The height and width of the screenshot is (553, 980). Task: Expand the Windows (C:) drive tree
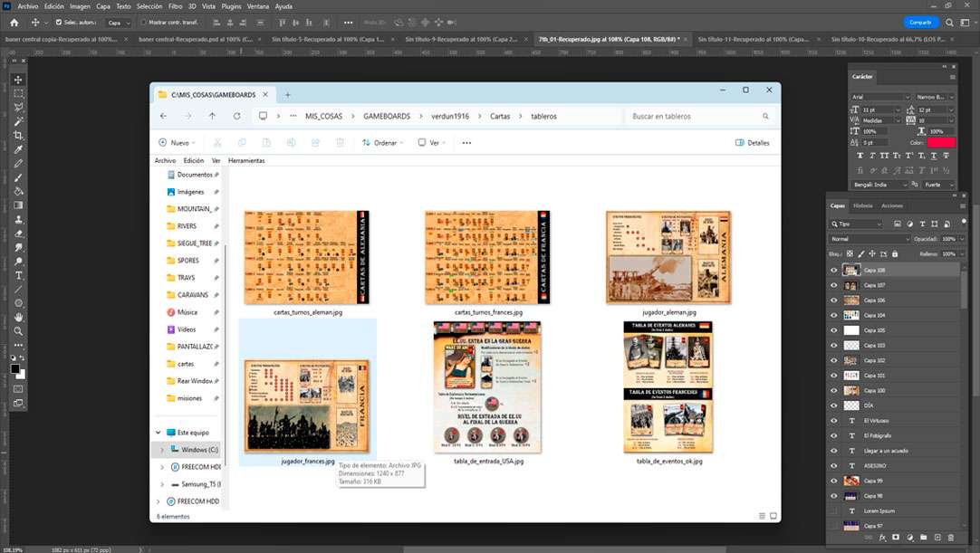coord(162,450)
